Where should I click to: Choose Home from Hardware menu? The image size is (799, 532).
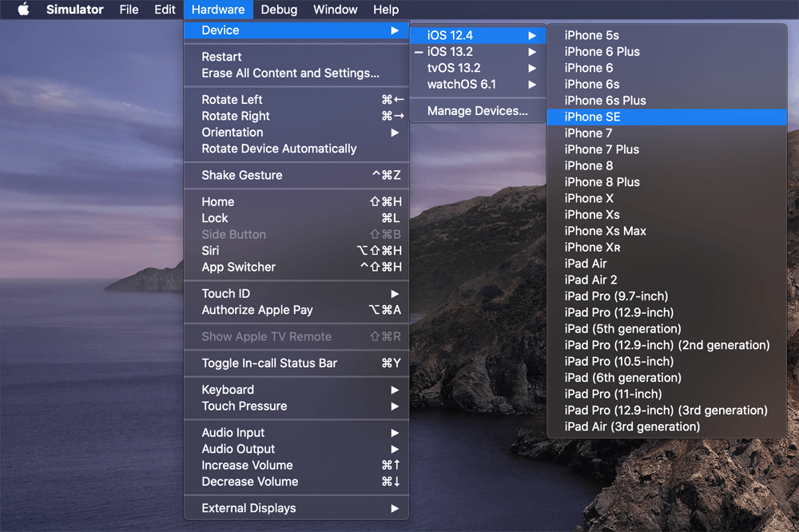296,202
